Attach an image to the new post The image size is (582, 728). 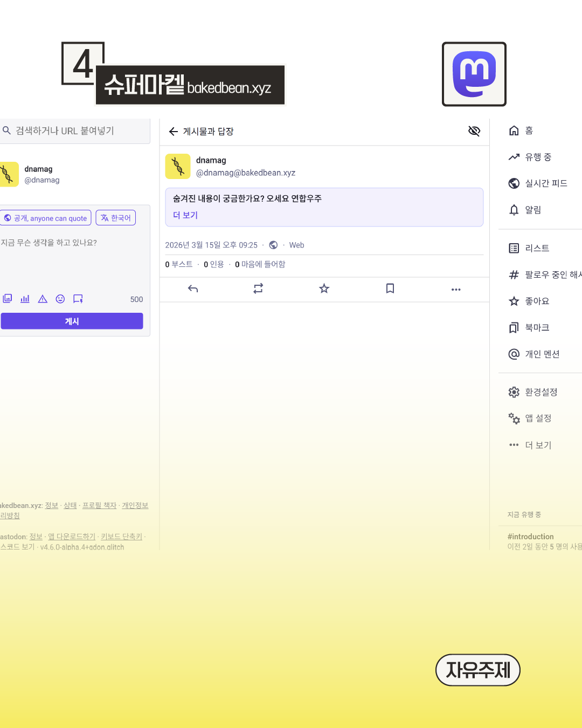click(x=8, y=299)
